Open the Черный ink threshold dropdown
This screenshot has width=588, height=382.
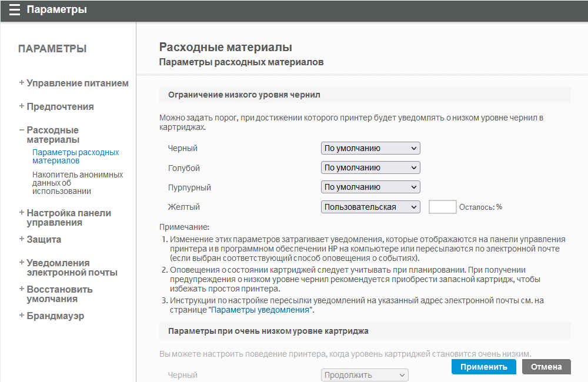point(370,149)
